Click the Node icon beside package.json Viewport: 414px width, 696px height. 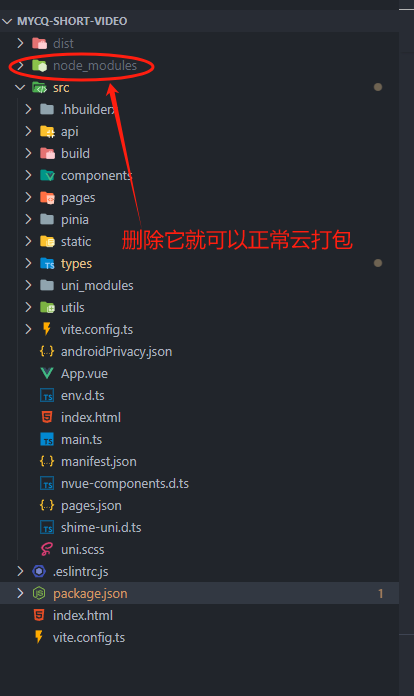(x=39, y=593)
